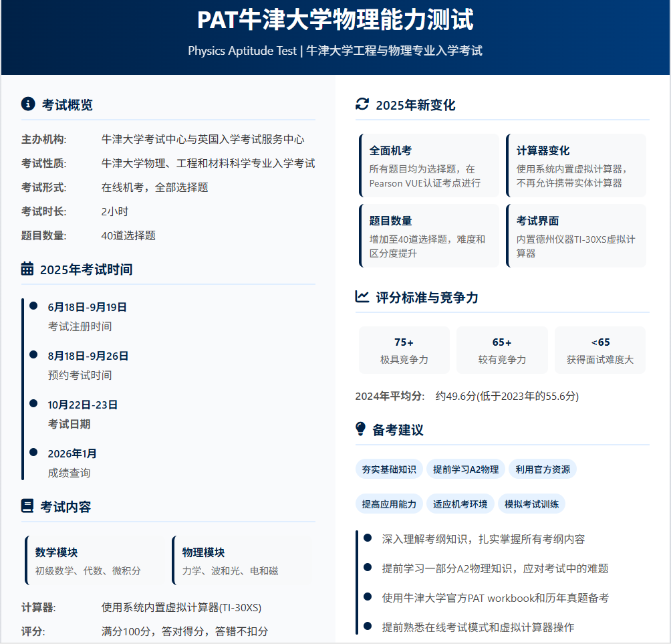671x644 pixels.
Task: Click the 2025年考试时间 section heading
Action: [x=86, y=270]
